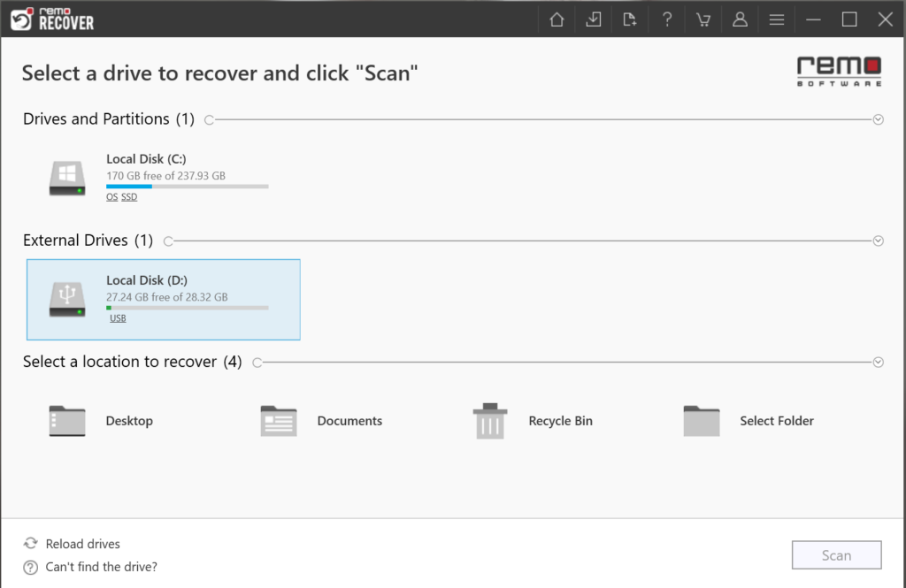Click the create new recovery session icon

click(630, 19)
